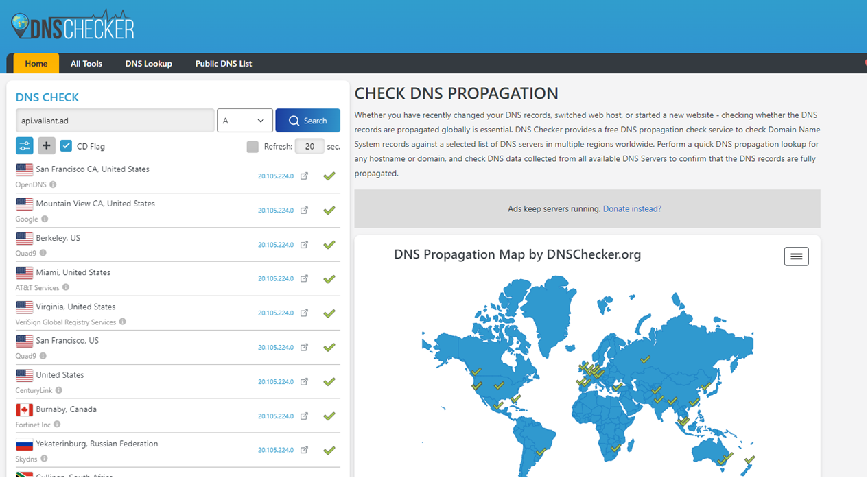
Task: Open the record type A dropdown
Action: pyautogui.click(x=245, y=121)
